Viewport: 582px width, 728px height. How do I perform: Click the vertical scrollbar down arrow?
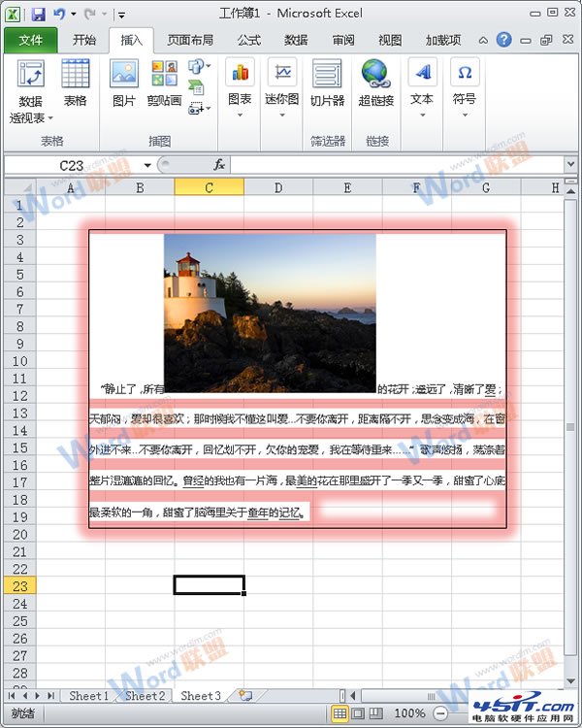click(x=571, y=681)
